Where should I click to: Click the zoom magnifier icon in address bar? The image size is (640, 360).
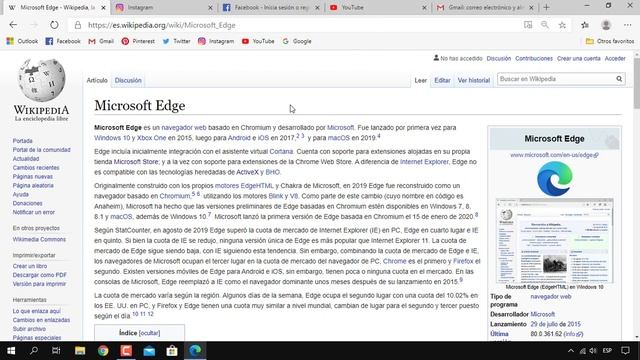pyautogui.click(x=545, y=25)
